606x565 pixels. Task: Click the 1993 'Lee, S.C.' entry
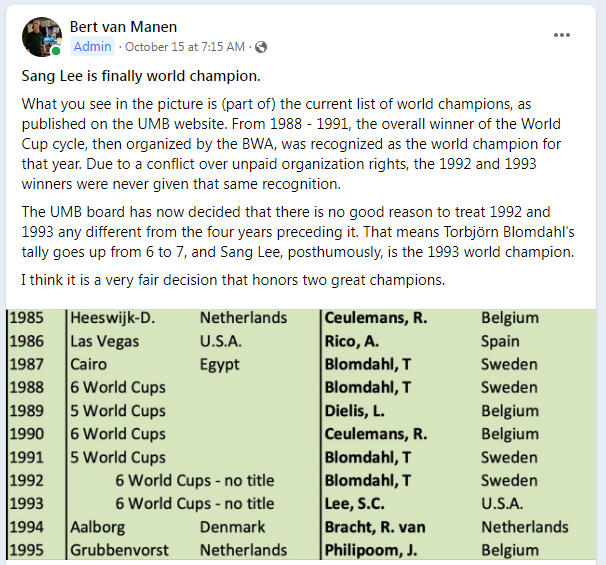(356, 504)
